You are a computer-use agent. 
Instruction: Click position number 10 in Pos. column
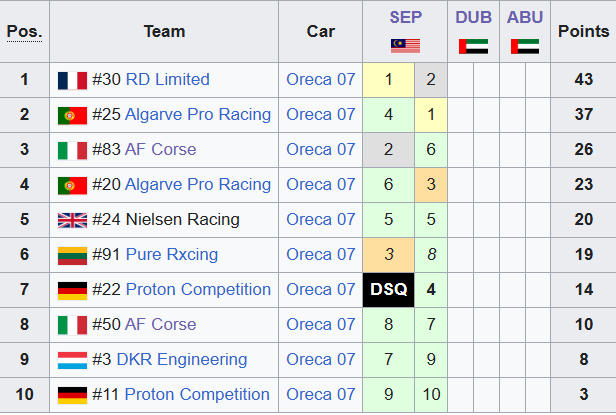tap(24, 394)
